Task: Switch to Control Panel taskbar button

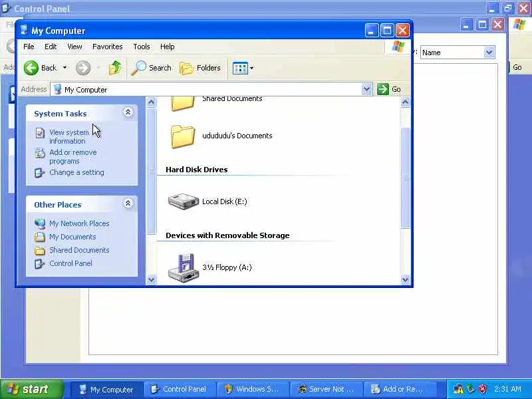Action: point(180,389)
